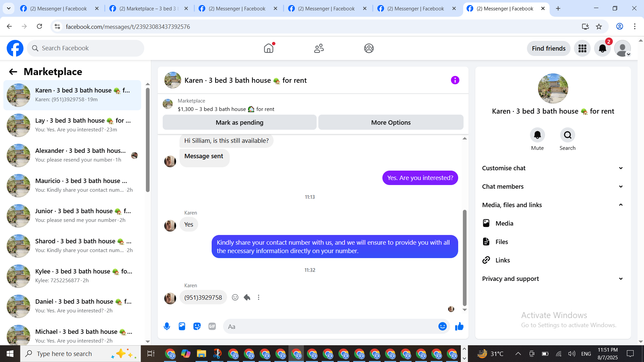Click the More Options button
Screen dimensions: 644x362
(391, 122)
